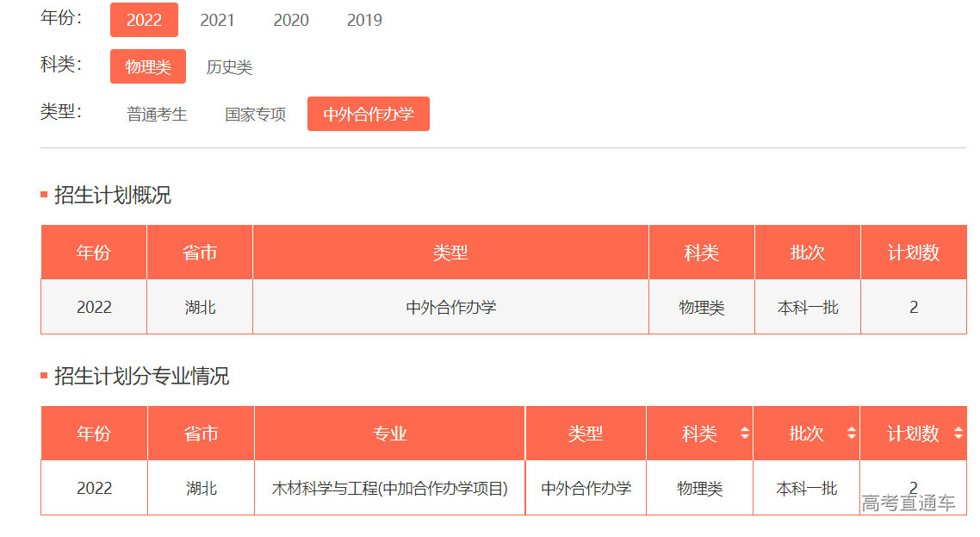Viewport: 980px width, 537px height.
Task: Click 计划数 header in overview table
Action: pyautogui.click(x=914, y=253)
